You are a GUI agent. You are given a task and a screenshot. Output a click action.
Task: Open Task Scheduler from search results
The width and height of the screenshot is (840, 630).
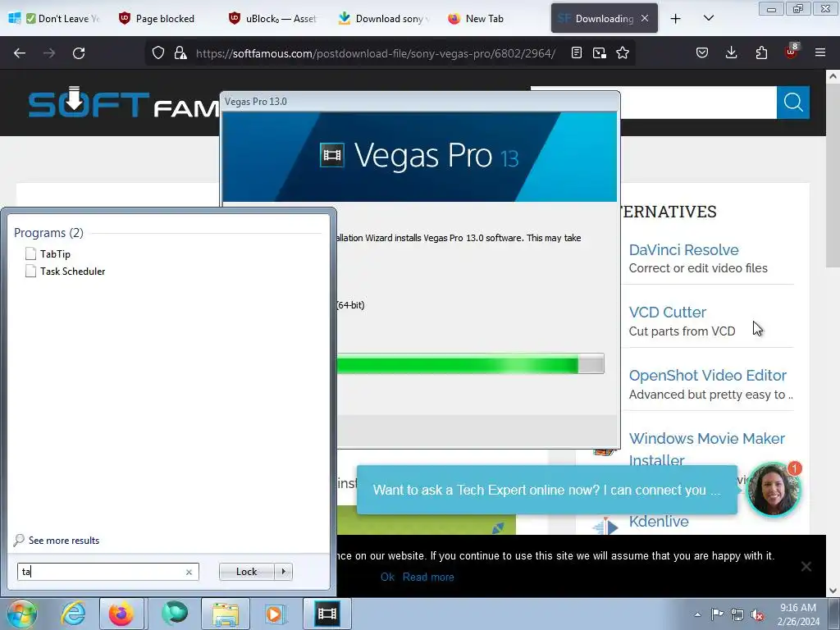(66, 271)
